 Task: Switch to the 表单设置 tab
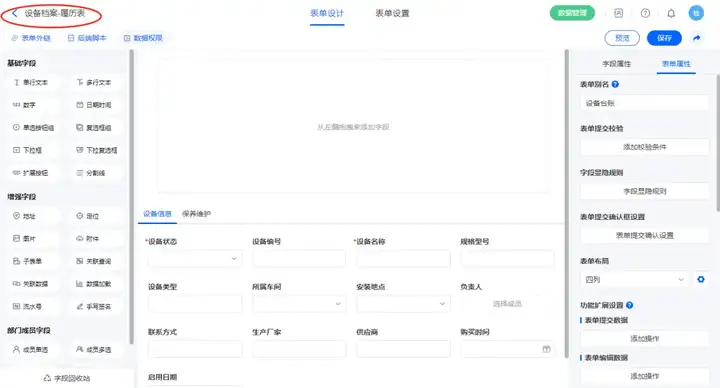[392, 13]
